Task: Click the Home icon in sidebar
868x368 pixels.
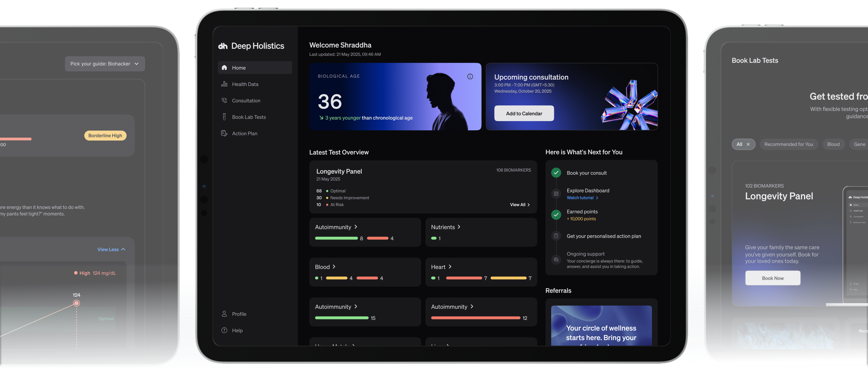Action: [x=224, y=68]
